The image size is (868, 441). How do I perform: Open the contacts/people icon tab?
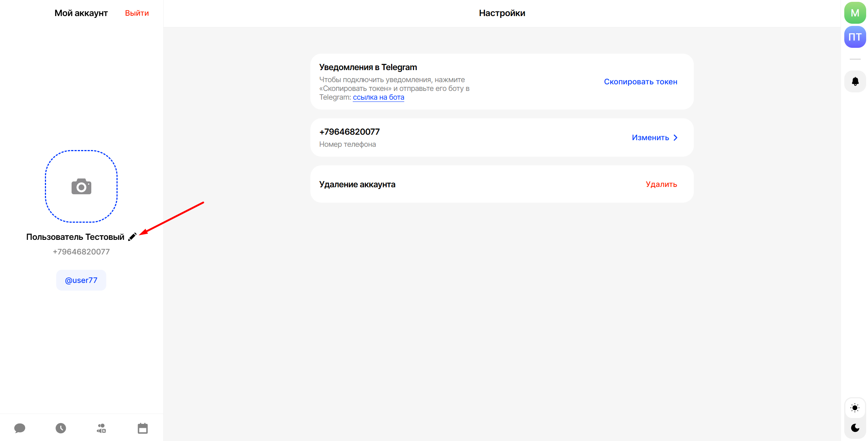pos(102,428)
